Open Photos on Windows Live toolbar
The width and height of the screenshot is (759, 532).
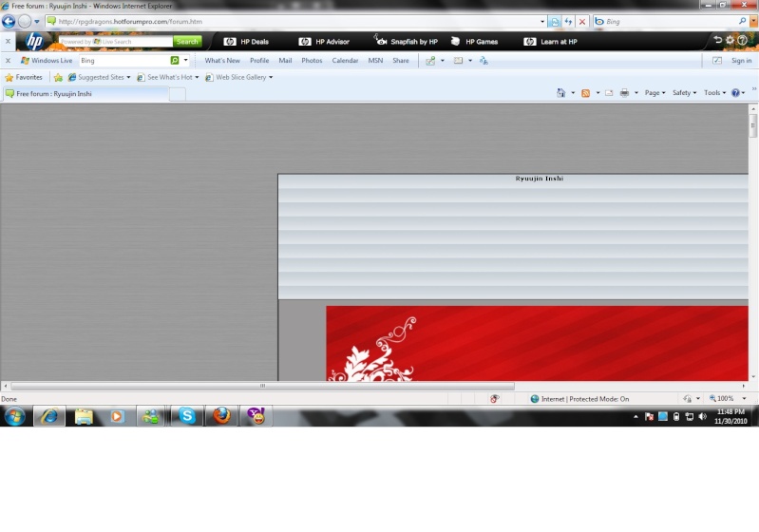pos(312,61)
